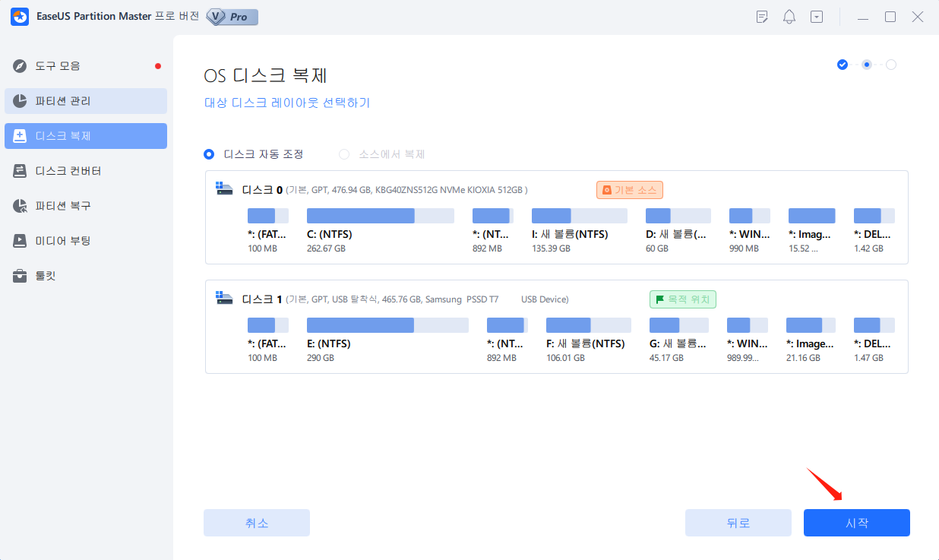Click the 목적 위치 flag badge
Screen dimensions: 939x560
click(683, 299)
